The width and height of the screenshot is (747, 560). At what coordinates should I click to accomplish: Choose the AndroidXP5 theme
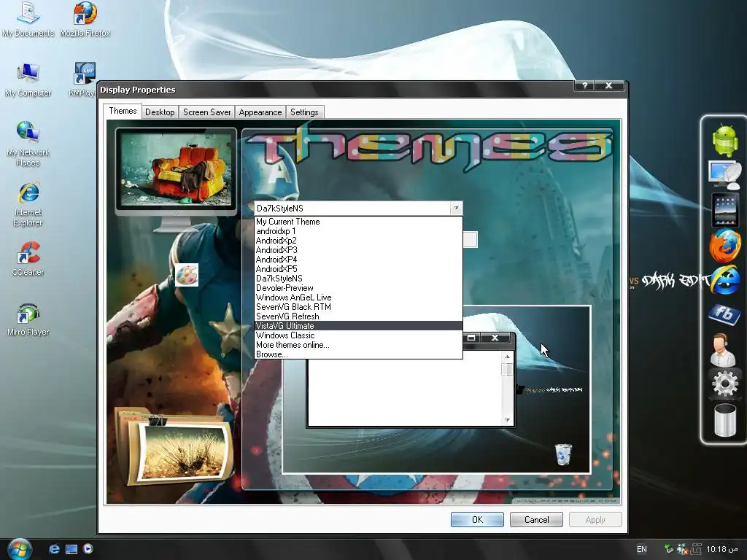(358, 269)
